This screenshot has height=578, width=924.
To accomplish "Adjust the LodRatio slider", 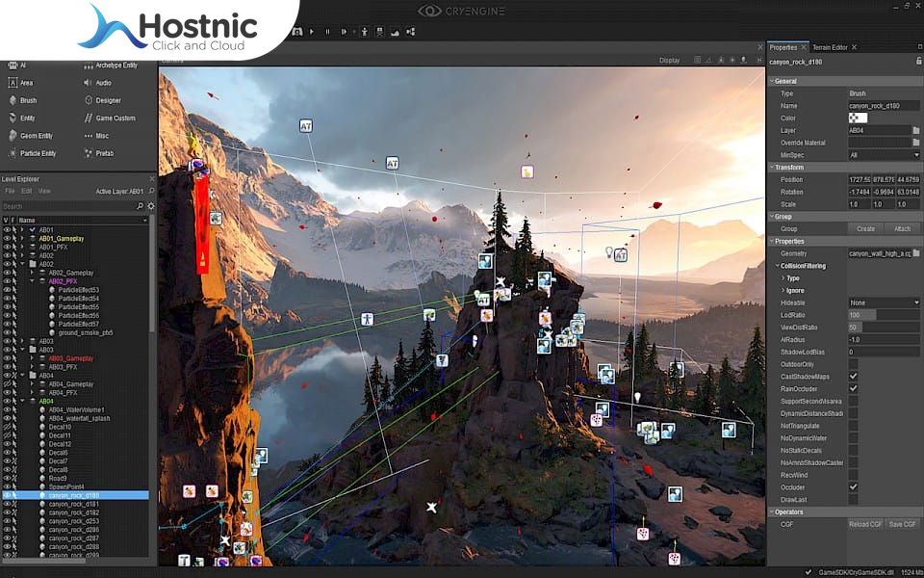I will (884, 315).
